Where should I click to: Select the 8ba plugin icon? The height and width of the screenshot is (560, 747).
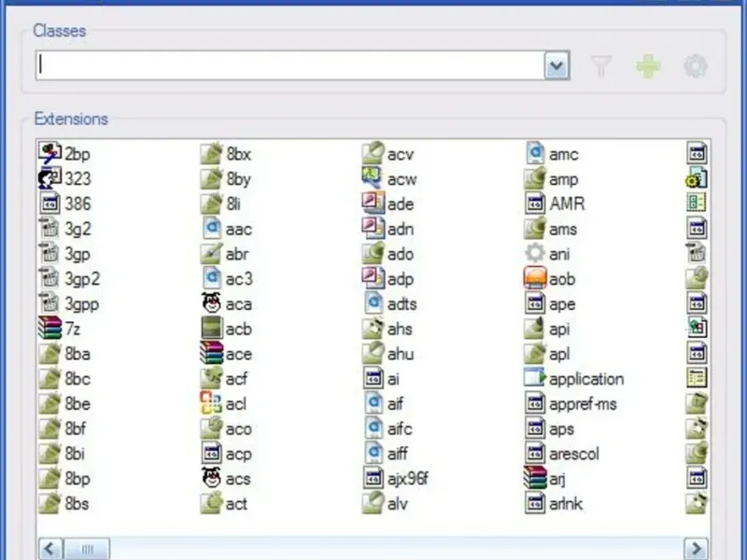pyautogui.click(x=50, y=353)
